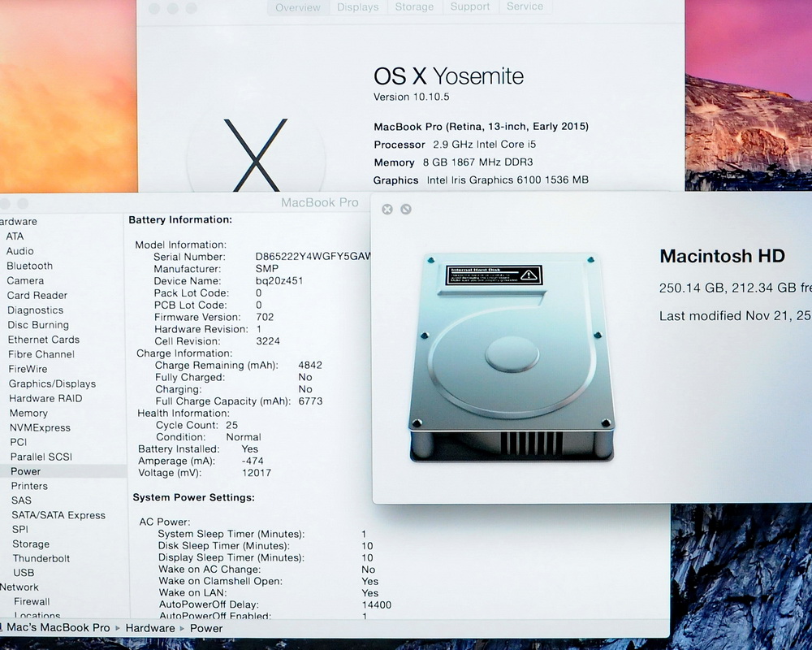The width and height of the screenshot is (812, 650).
Task: Click the Version 10.10.5 text
Action: [411, 97]
